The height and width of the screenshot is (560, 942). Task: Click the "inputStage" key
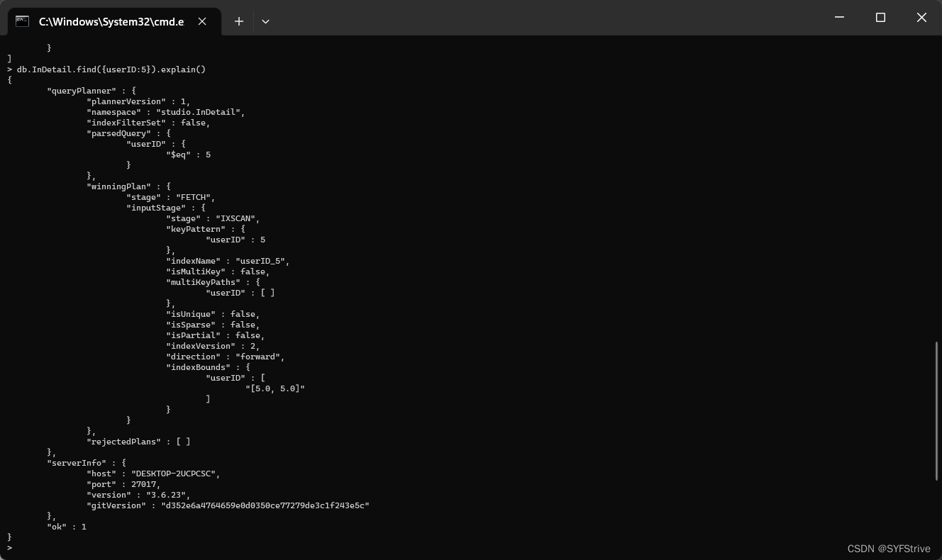pos(156,208)
